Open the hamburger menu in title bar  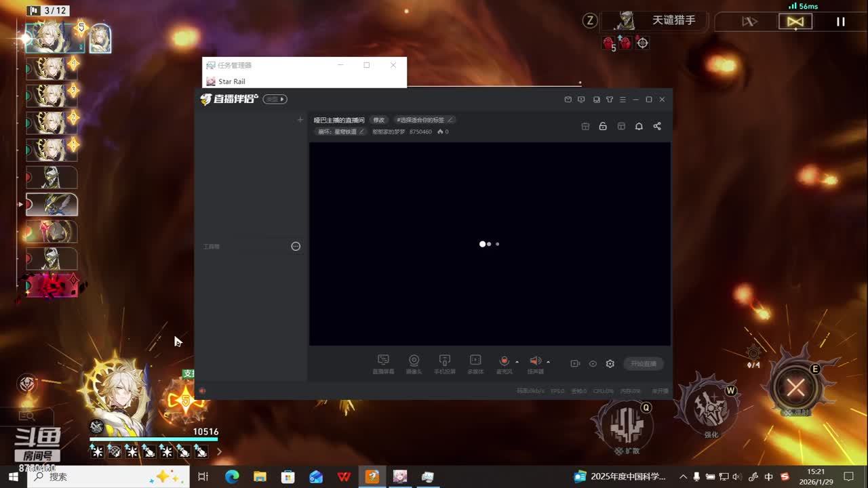(623, 100)
